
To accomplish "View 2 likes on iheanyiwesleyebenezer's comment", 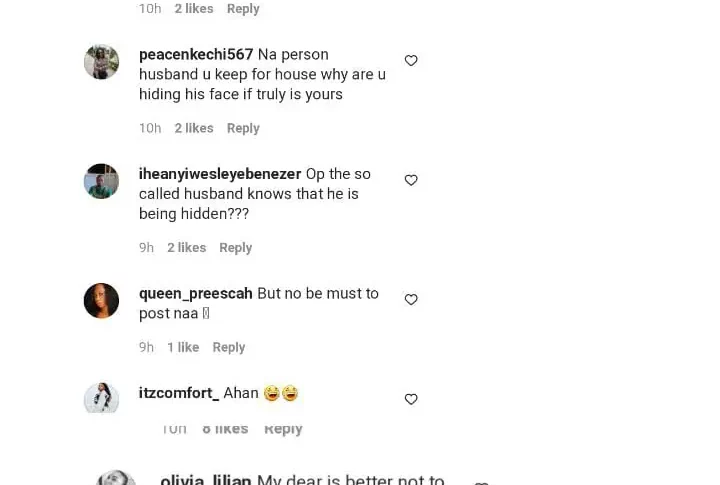I will pyautogui.click(x=187, y=248).
